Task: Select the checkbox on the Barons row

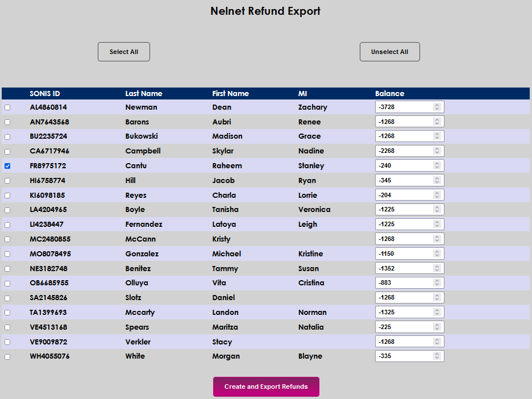Action: pyautogui.click(x=7, y=122)
